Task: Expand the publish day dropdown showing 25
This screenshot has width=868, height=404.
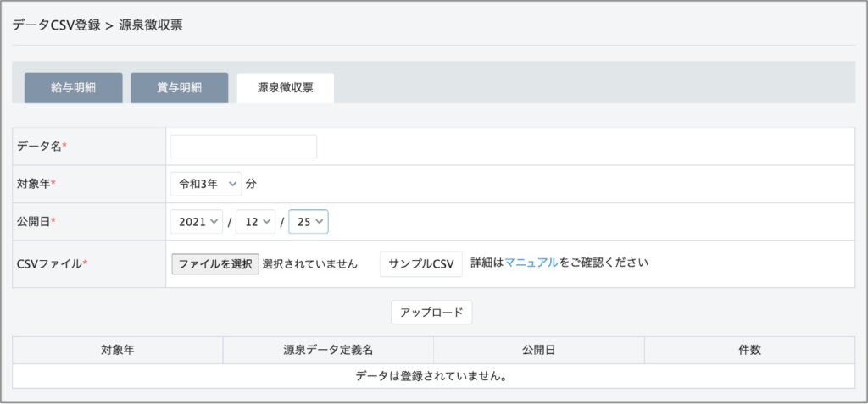Action: tap(308, 222)
